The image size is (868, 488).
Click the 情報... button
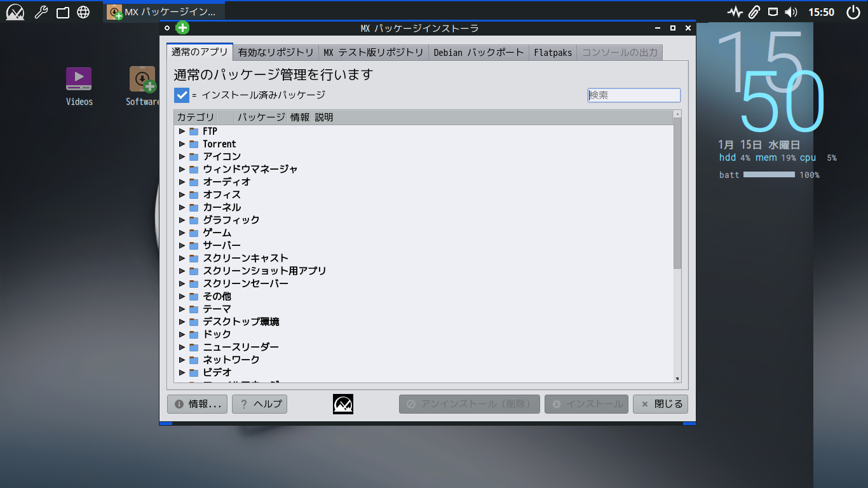tap(197, 404)
